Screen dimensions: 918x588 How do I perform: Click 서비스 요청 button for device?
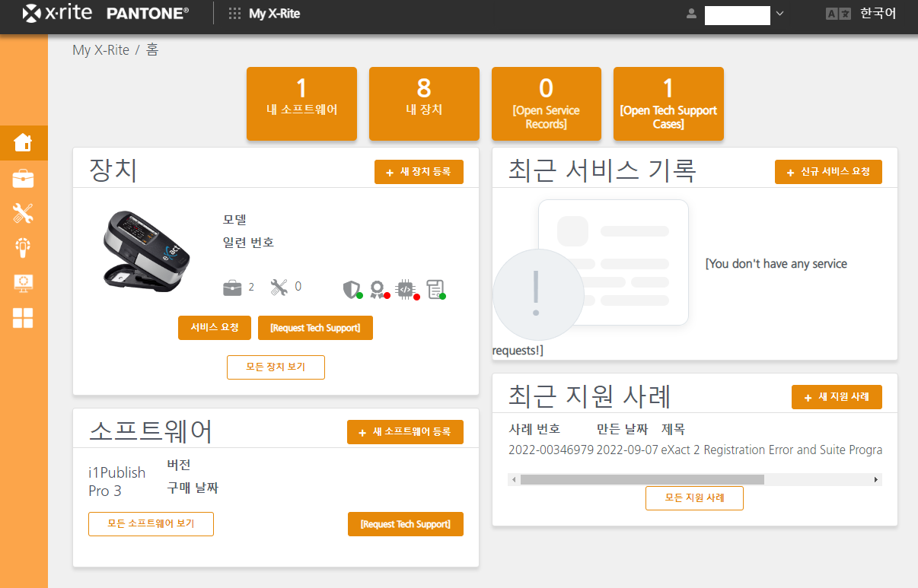(x=215, y=328)
